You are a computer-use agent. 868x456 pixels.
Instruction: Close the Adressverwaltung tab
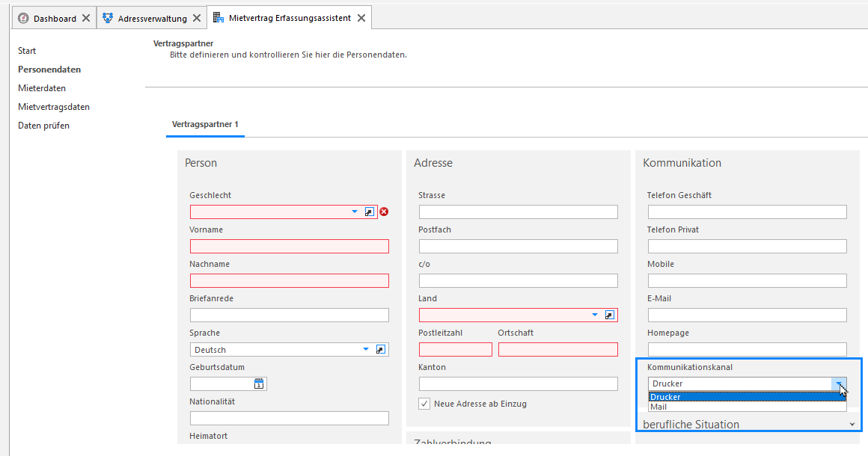(x=197, y=18)
